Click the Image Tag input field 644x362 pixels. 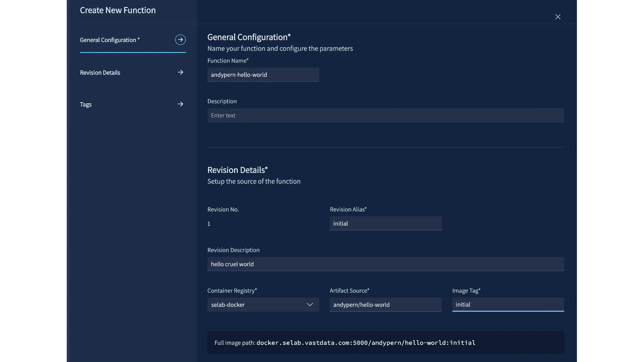[508, 305]
